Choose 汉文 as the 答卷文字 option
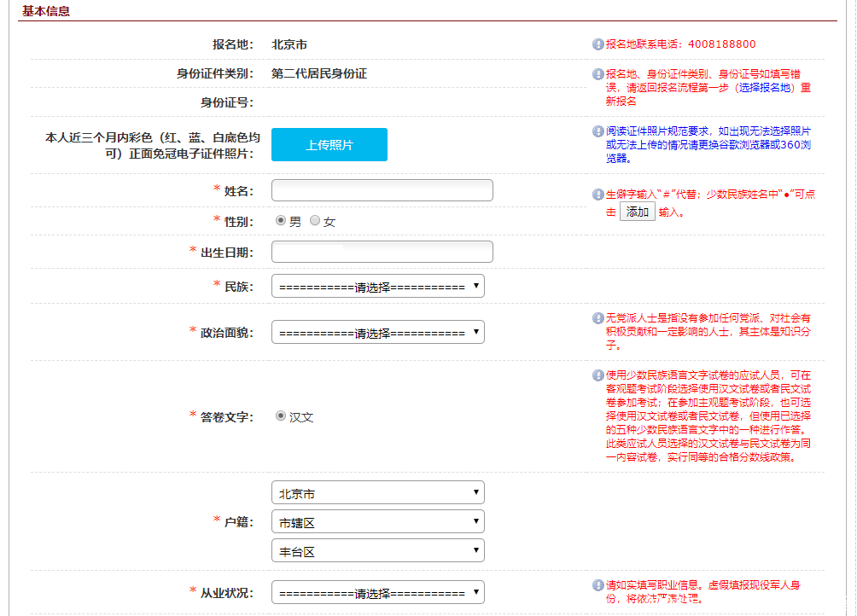Screen dimensions: 857x616 (281, 416)
